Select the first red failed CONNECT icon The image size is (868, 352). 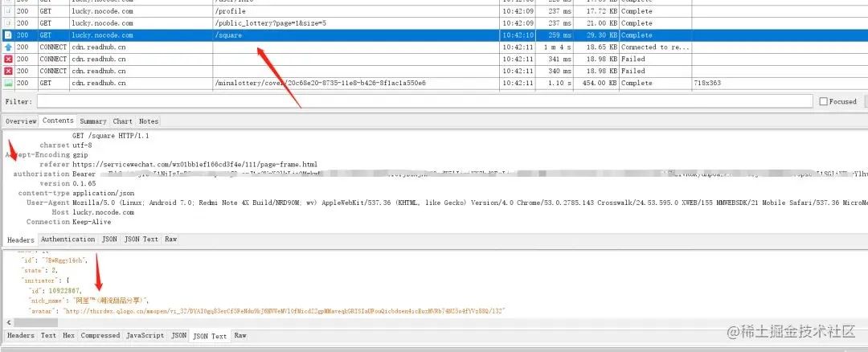tap(8, 59)
